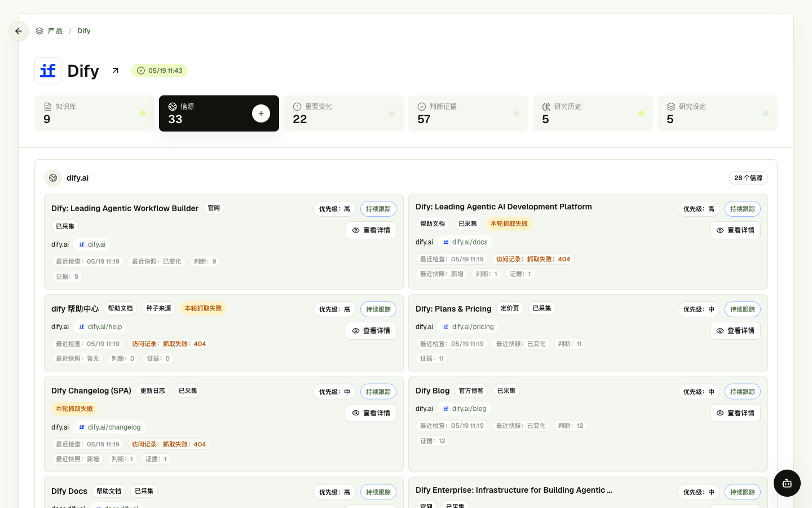Change priority of Dify Enterprise source
This screenshot has width=812, height=508.
click(699, 492)
